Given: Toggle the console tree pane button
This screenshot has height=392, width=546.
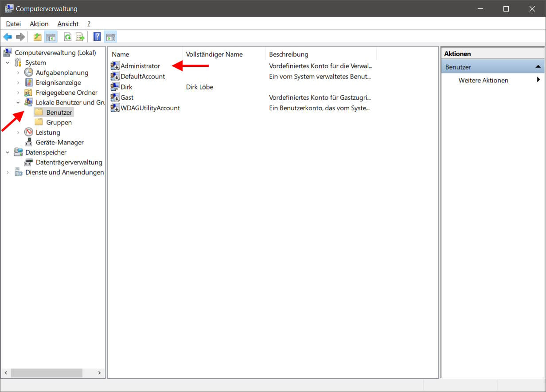Looking at the screenshot, I should [x=51, y=37].
